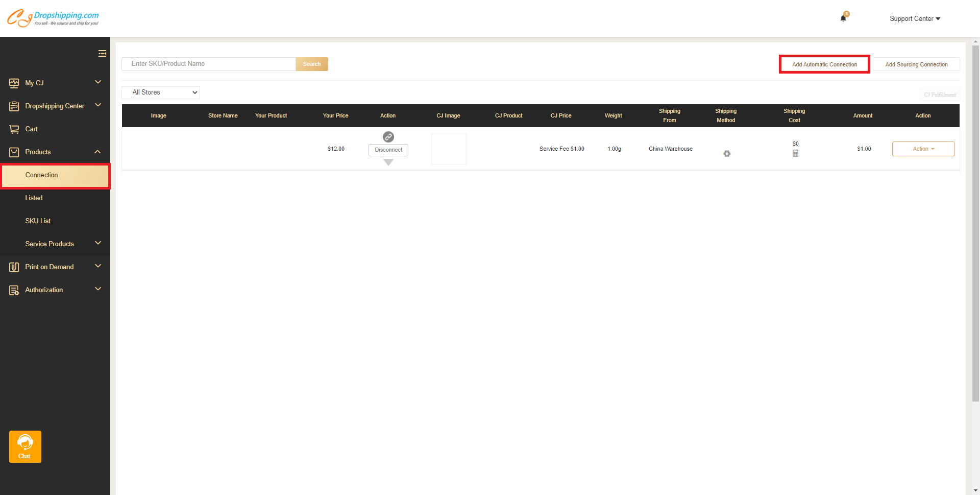
Task: Click the shipping cost calculator icon
Action: pyautogui.click(x=795, y=153)
